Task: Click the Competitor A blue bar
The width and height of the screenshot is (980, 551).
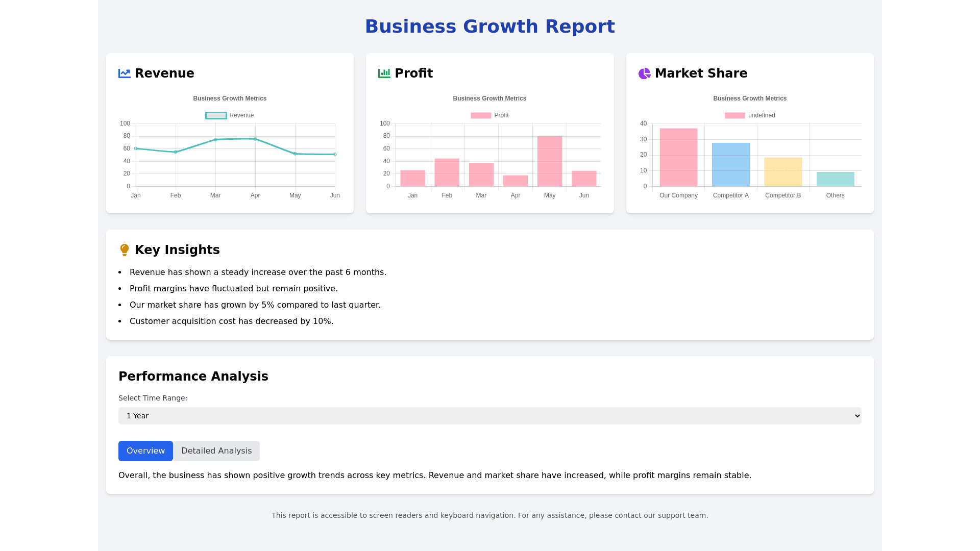Action: [x=730, y=165]
